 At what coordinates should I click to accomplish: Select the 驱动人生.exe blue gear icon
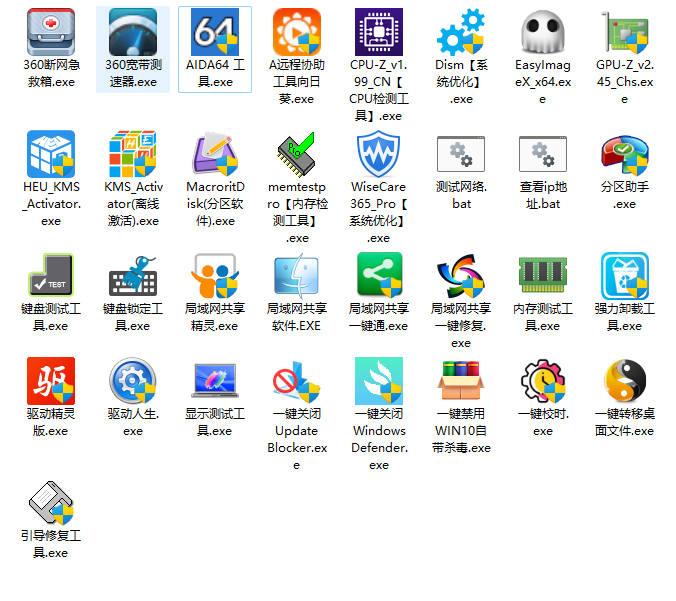pos(133,381)
